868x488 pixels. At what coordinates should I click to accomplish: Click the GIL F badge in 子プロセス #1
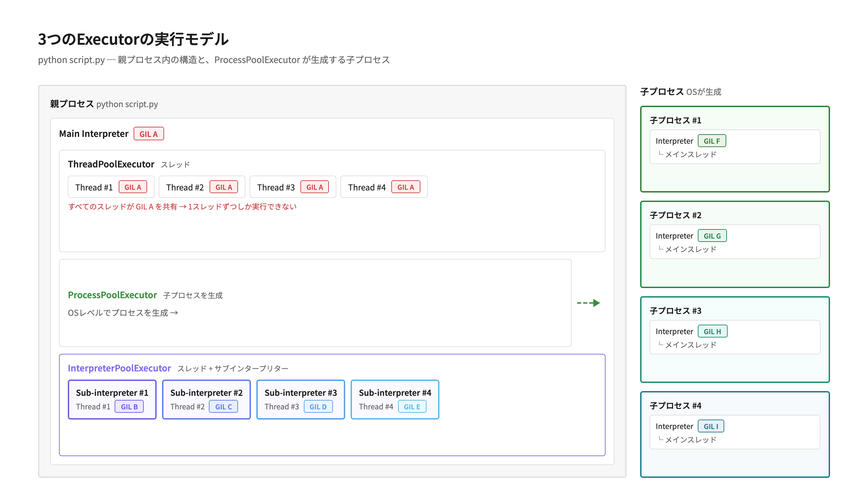tap(712, 141)
